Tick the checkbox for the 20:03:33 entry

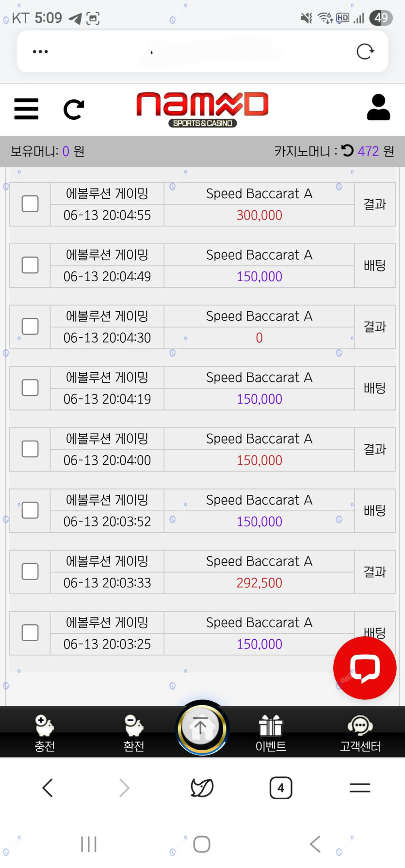[30, 572]
